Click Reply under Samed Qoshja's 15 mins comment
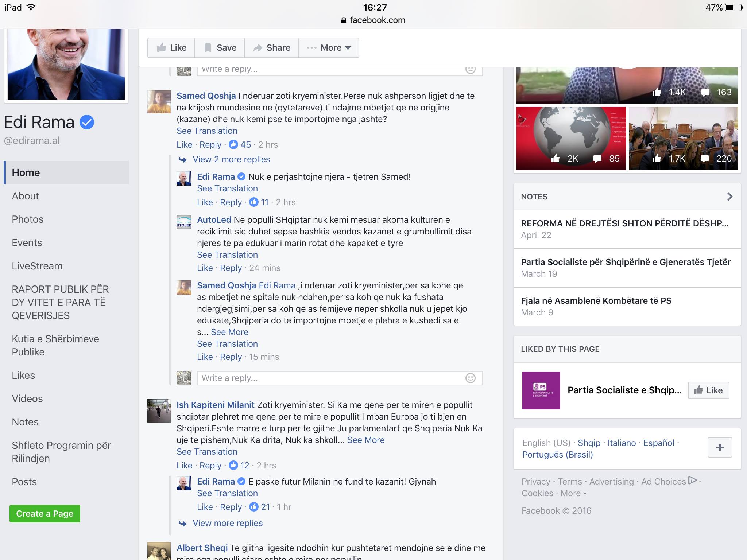Viewport: 747px width, 560px height. pyautogui.click(x=231, y=357)
